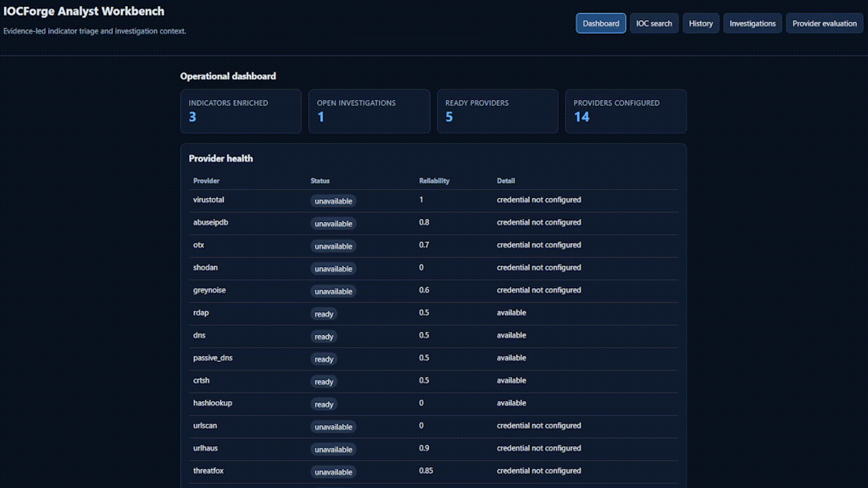Select the greynoise provider name
The height and width of the screenshot is (488, 868).
tap(209, 290)
